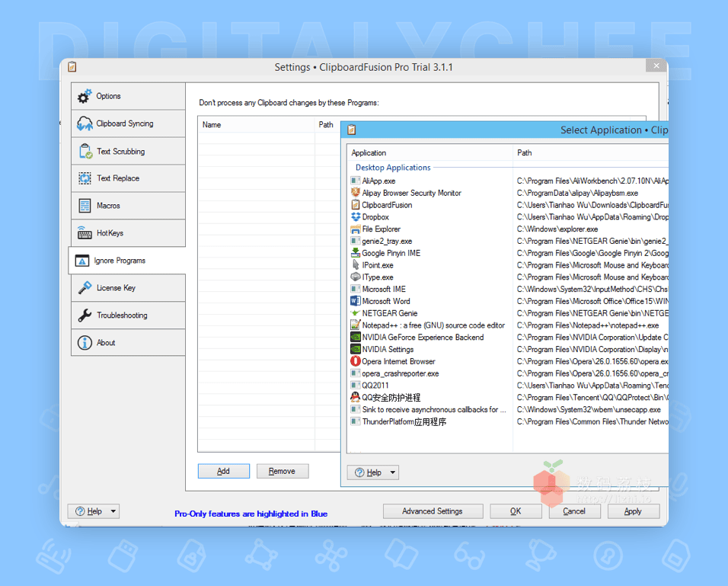This screenshot has width=728, height=586.
Task: Switch to Clipboard Syncing tab
Action: point(128,123)
